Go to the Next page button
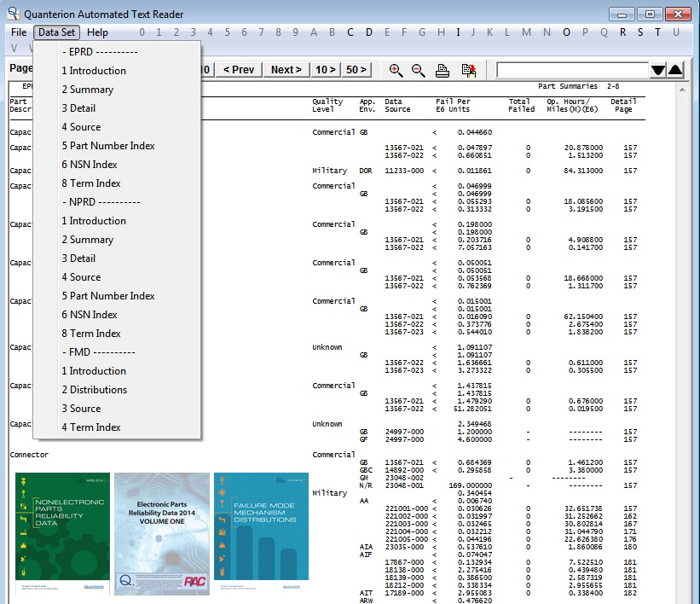Viewport: 700px width, 604px height. (x=286, y=70)
